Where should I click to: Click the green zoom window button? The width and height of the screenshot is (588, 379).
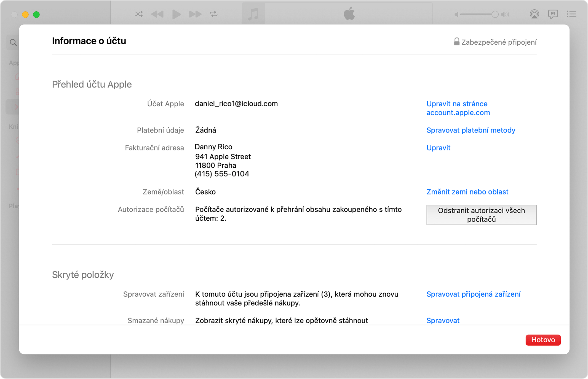[x=36, y=15]
